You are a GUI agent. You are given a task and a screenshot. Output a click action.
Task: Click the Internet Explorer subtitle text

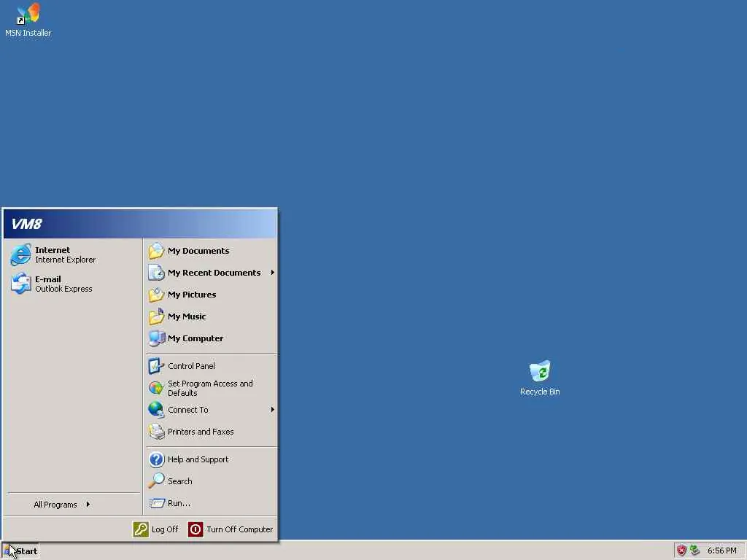[x=65, y=260]
